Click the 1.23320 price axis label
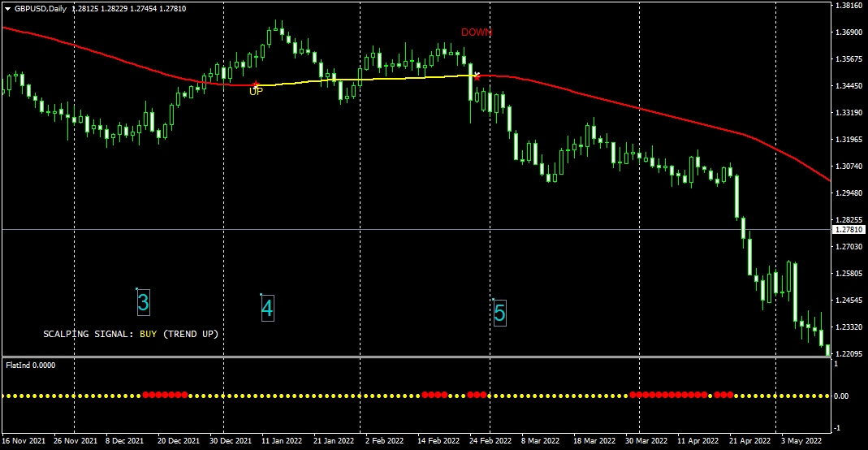This screenshot has height=450, width=868. [x=849, y=327]
